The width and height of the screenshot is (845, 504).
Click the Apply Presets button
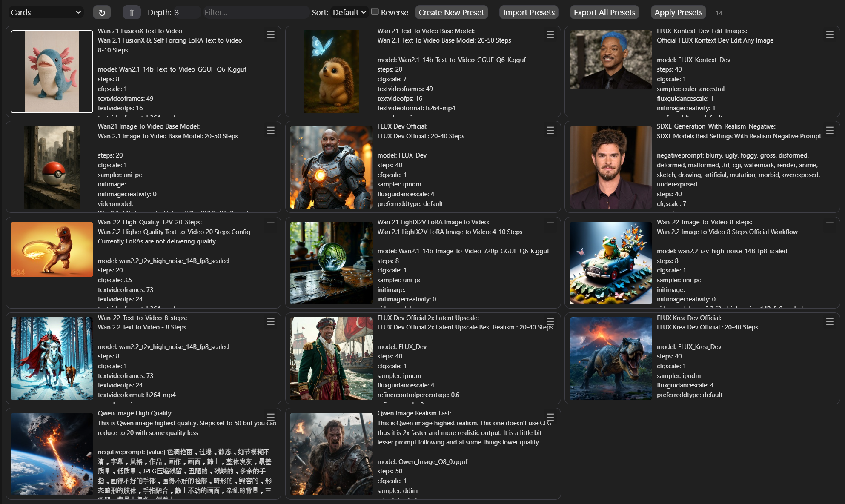pos(678,13)
